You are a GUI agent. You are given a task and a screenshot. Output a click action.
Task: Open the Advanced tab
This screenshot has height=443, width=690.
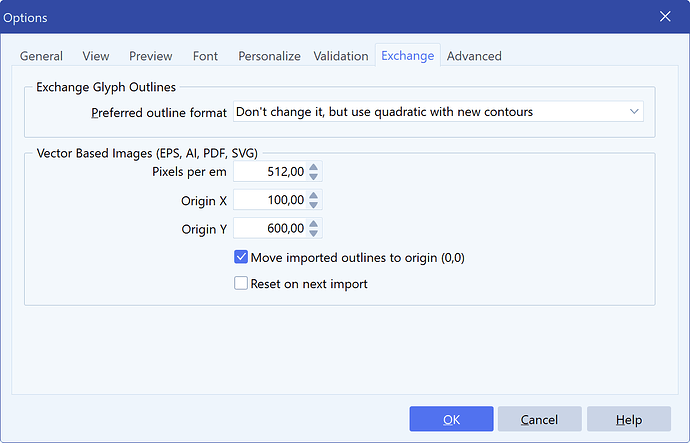(x=474, y=56)
